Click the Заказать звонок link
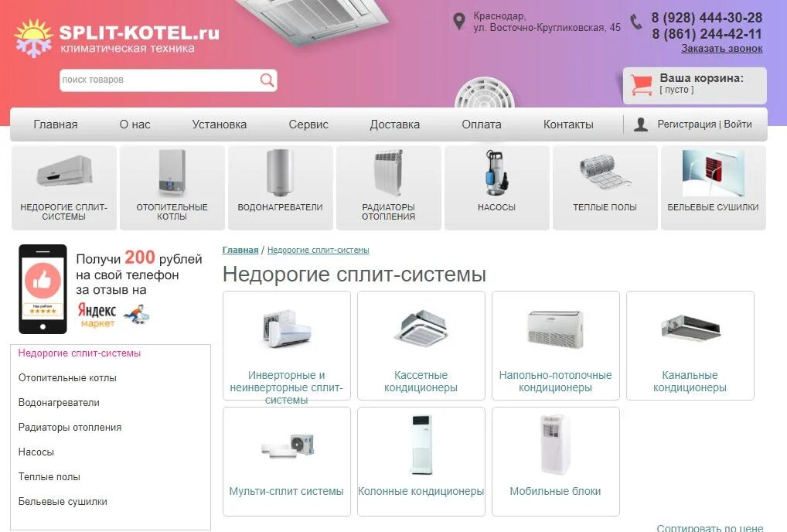Screen dimensions: 787x532 click(721, 49)
